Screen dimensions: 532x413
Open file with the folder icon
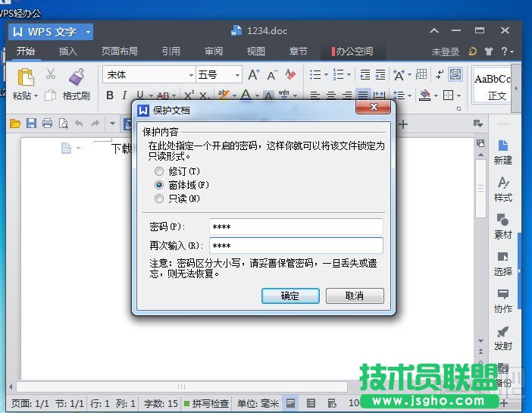click(15, 124)
